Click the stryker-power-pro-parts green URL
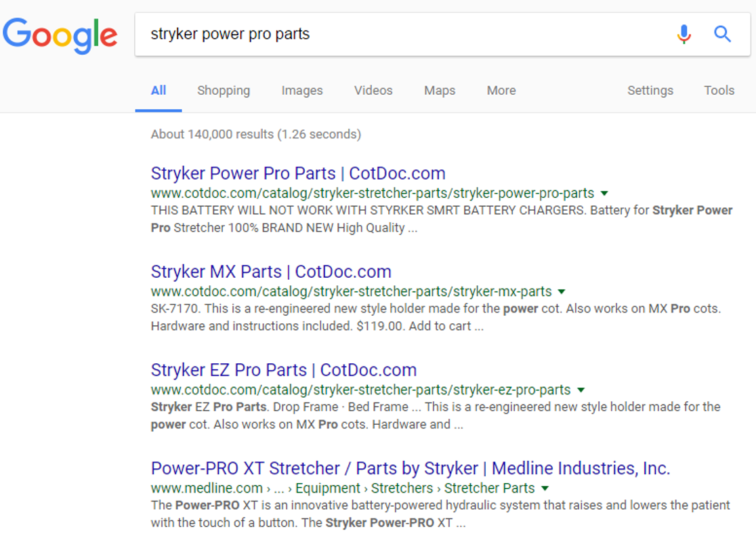The image size is (756, 538). [x=372, y=193]
